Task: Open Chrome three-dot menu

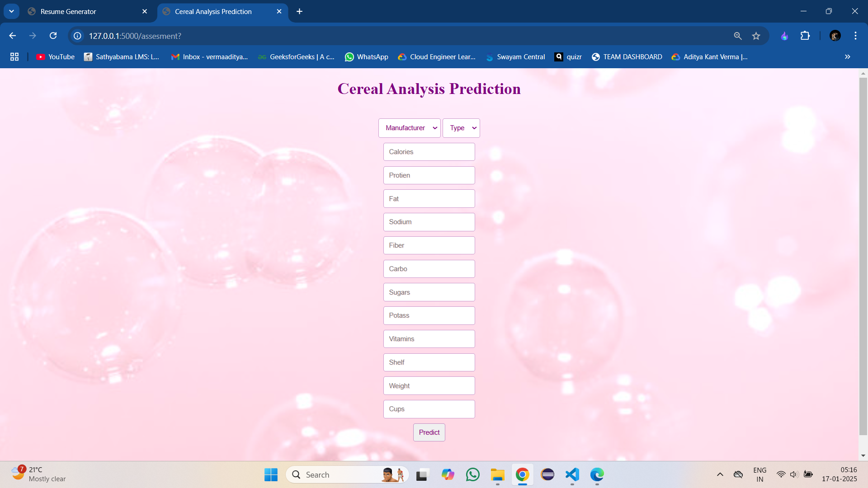Action: tap(855, 36)
